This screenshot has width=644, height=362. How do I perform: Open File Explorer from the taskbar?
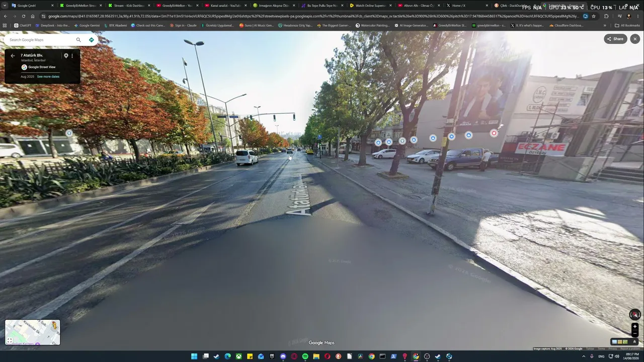(x=316, y=356)
